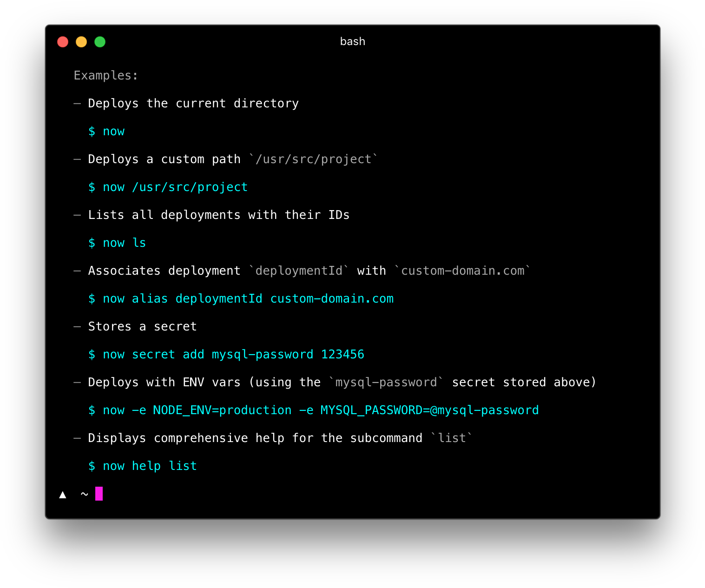Click the red close window button
This screenshot has height=588, width=705.
coord(63,42)
